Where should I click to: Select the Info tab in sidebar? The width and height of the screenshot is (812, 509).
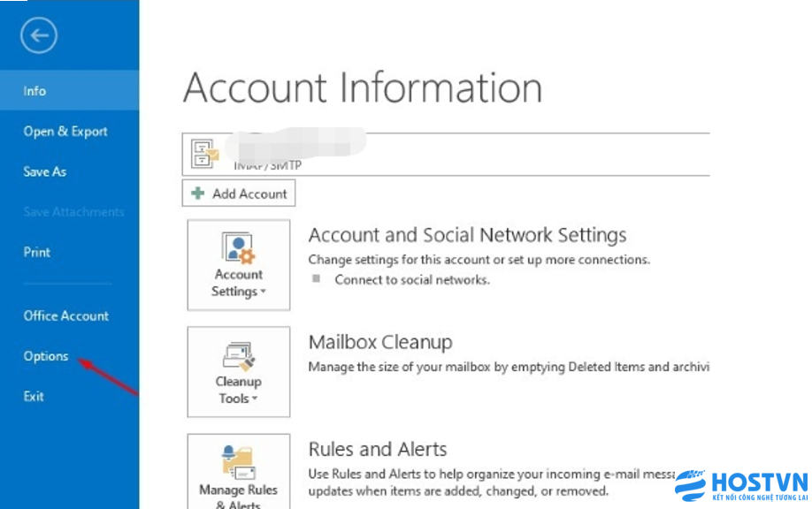pyautogui.click(x=35, y=91)
